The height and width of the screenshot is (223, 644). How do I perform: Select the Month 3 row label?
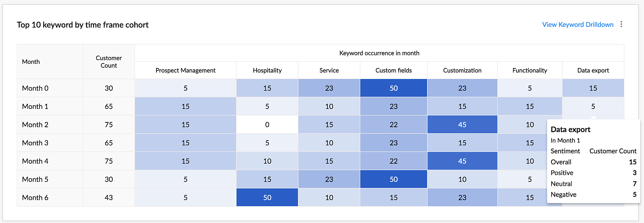(35, 143)
